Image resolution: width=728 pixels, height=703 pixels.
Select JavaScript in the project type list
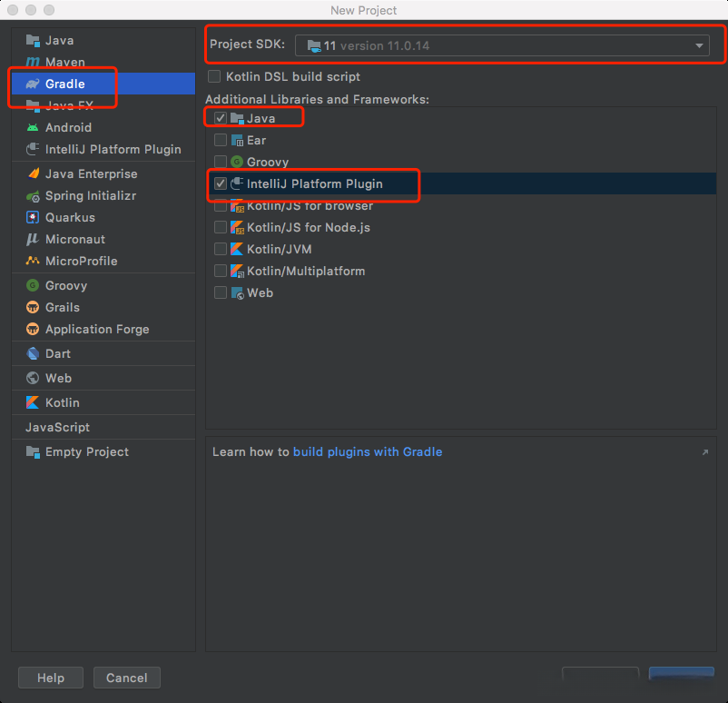click(x=57, y=427)
